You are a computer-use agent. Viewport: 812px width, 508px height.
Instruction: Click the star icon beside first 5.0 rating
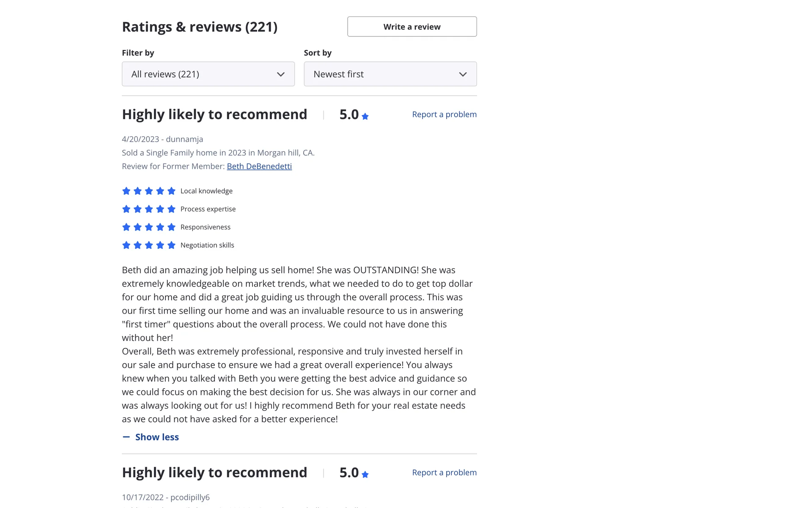(x=365, y=116)
